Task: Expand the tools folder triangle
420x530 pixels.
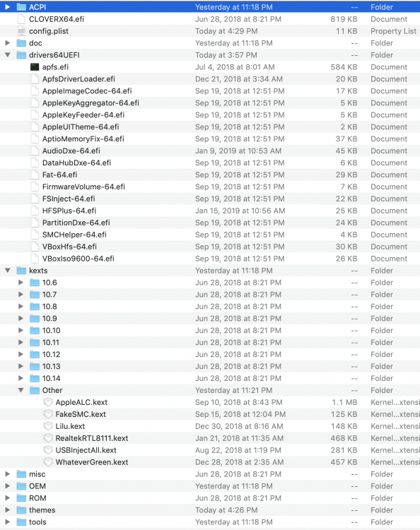Action: [x=8, y=522]
